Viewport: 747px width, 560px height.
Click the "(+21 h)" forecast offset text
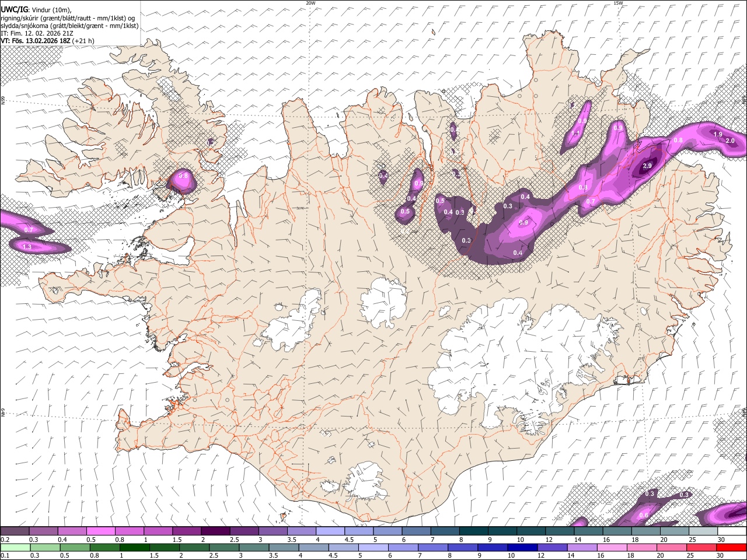coord(83,41)
